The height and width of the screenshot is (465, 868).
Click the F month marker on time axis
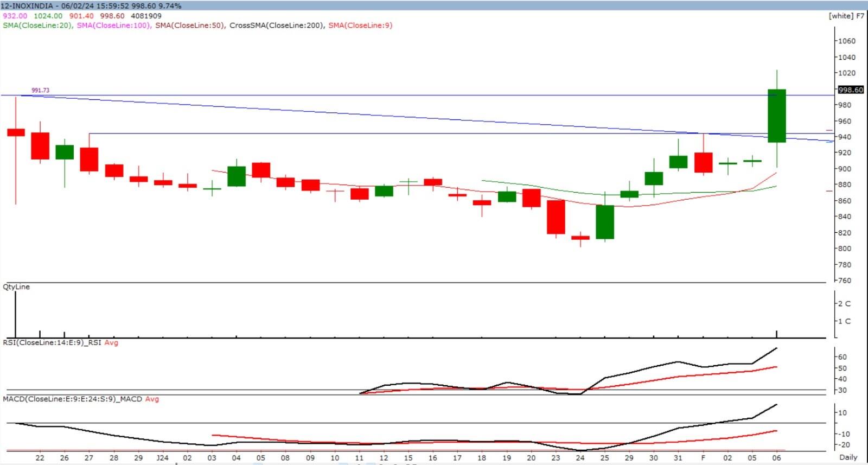[703, 457]
